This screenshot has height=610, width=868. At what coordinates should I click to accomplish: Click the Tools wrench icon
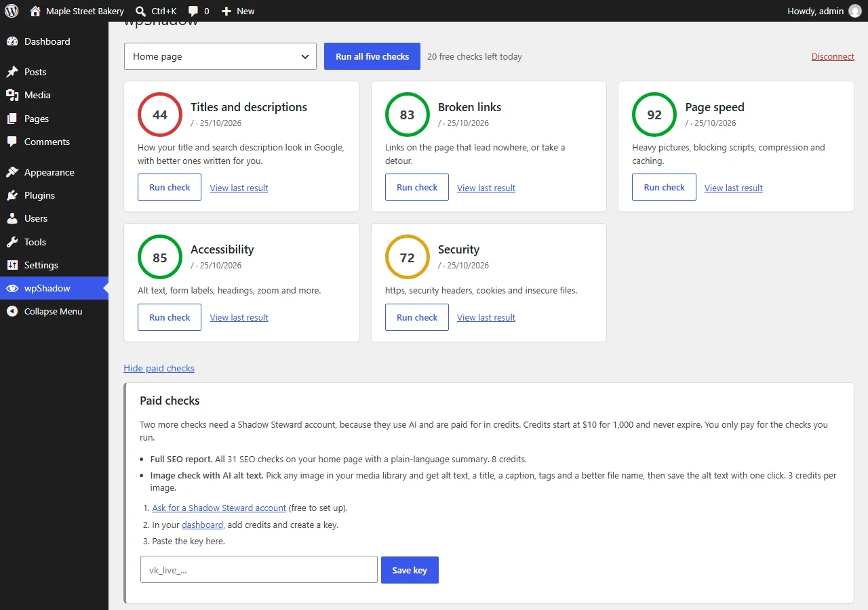click(12, 242)
